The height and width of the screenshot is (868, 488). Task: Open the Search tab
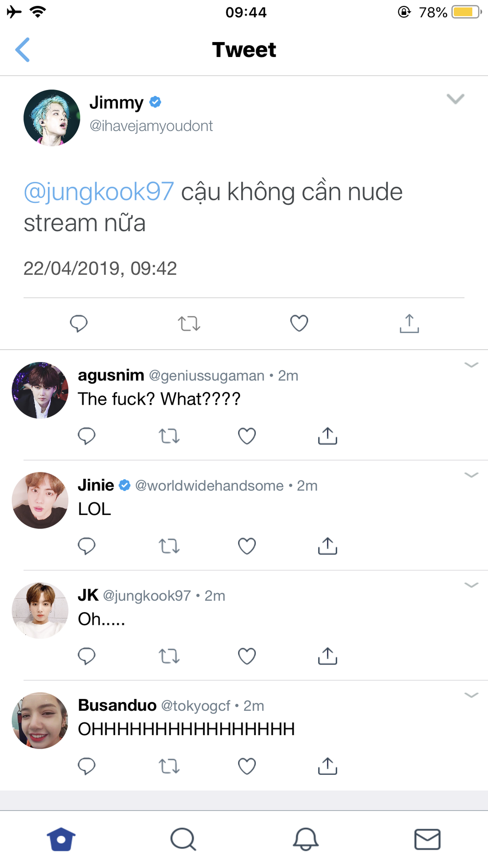click(x=183, y=840)
